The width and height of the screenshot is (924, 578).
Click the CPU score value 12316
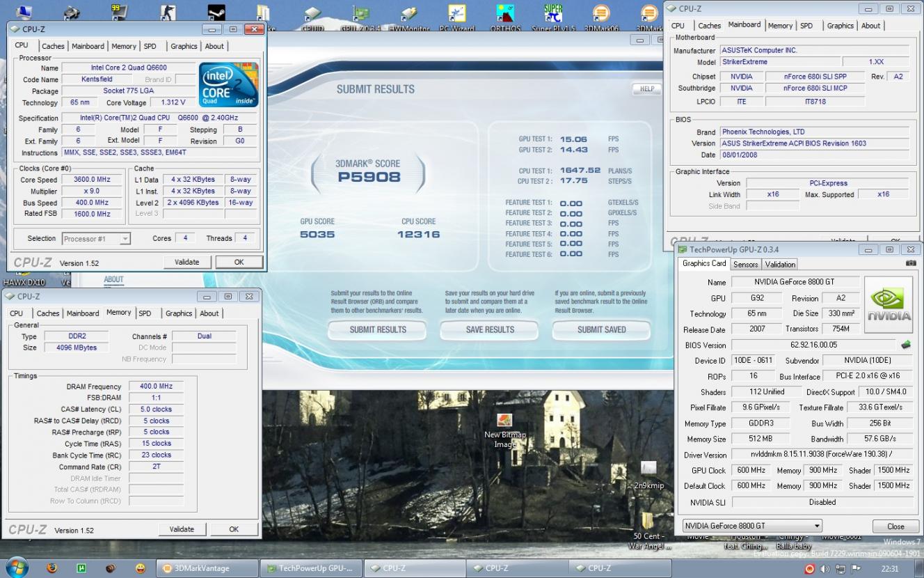[x=418, y=235]
